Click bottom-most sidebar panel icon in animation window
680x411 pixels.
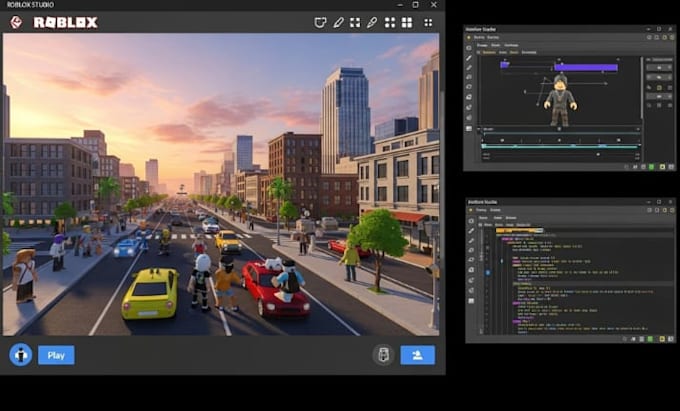[x=469, y=128]
